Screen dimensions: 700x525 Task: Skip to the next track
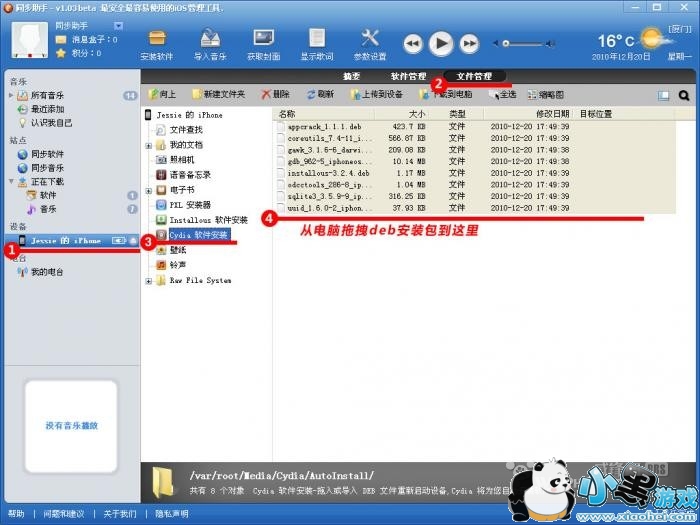[469, 44]
